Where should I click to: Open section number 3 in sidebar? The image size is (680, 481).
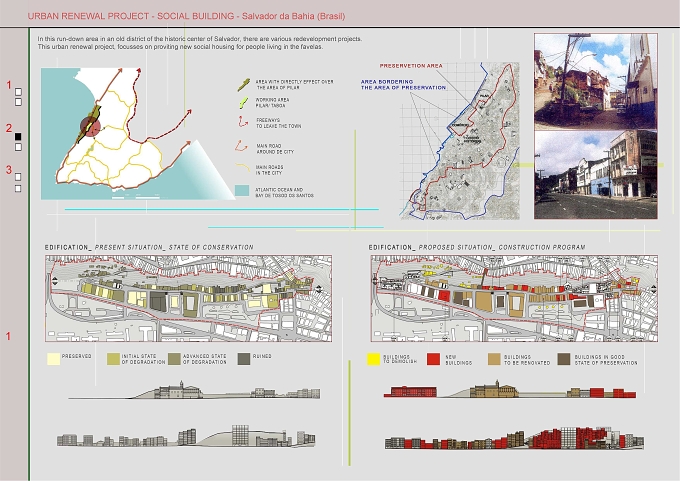click(9, 170)
